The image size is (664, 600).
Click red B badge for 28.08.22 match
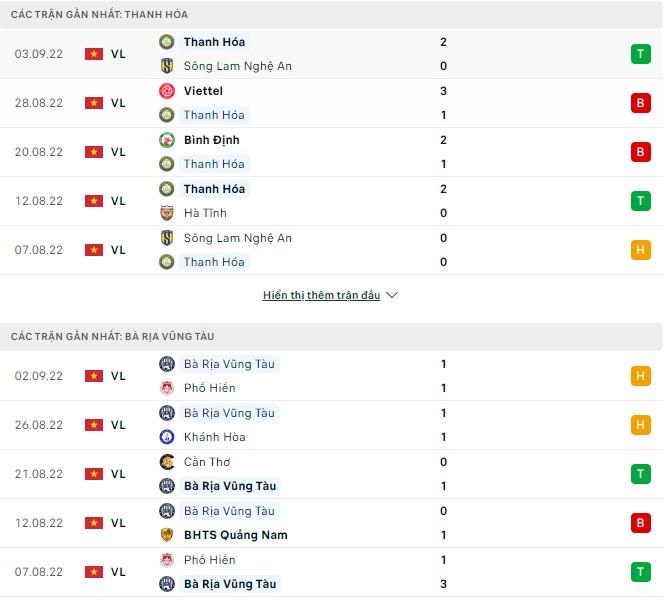[x=640, y=103]
